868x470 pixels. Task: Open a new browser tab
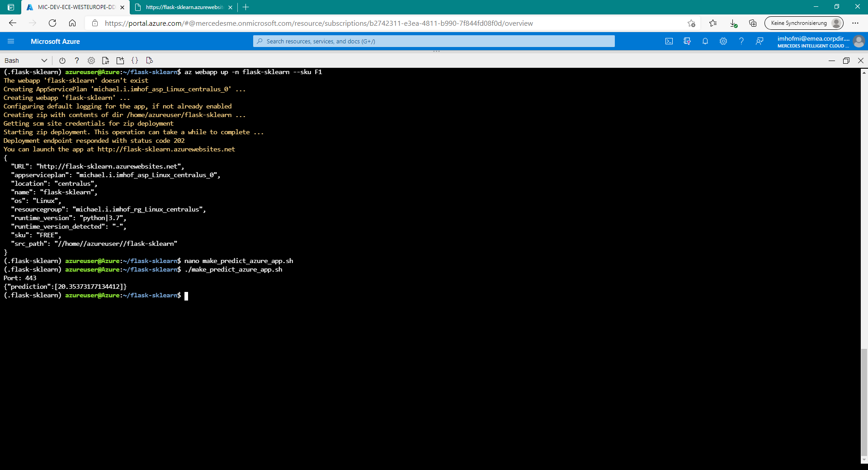click(246, 7)
